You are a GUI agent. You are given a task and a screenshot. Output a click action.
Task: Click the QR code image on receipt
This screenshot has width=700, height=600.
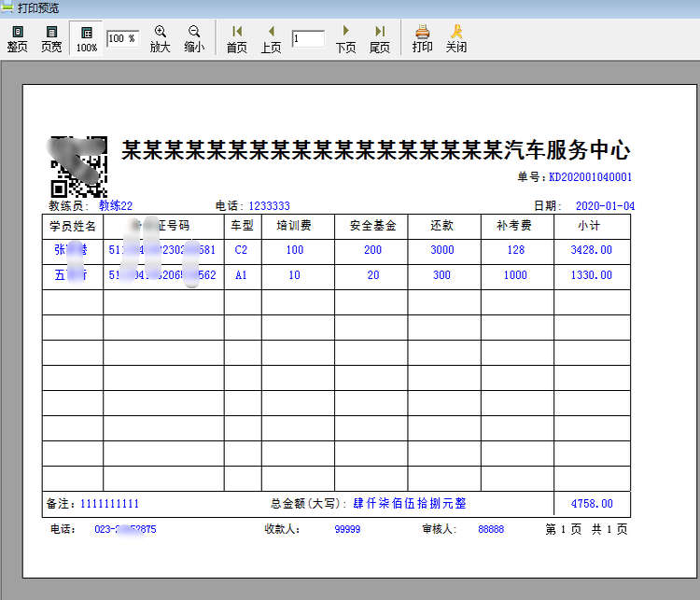tap(79, 167)
